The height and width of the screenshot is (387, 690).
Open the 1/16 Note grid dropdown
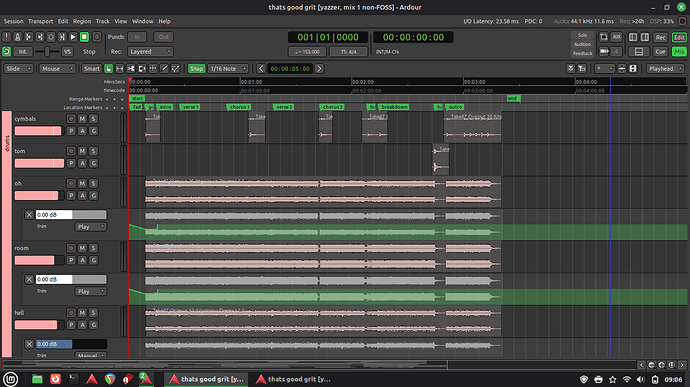tap(228, 69)
